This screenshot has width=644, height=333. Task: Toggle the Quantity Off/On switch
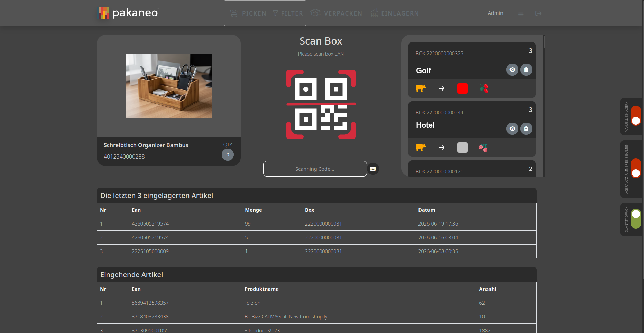pyautogui.click(x=636, y=219)
